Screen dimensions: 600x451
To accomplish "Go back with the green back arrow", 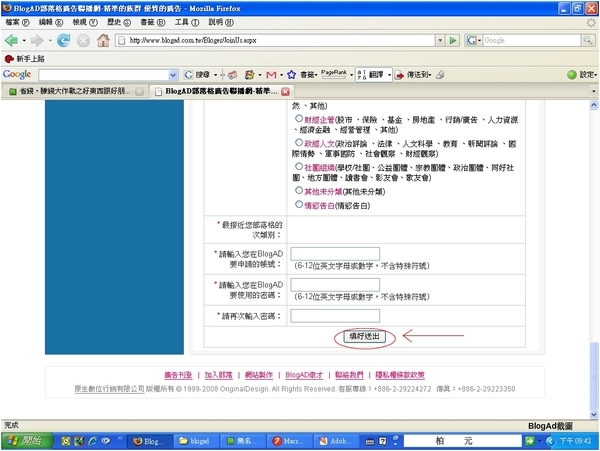I will [x=11, y=40].
